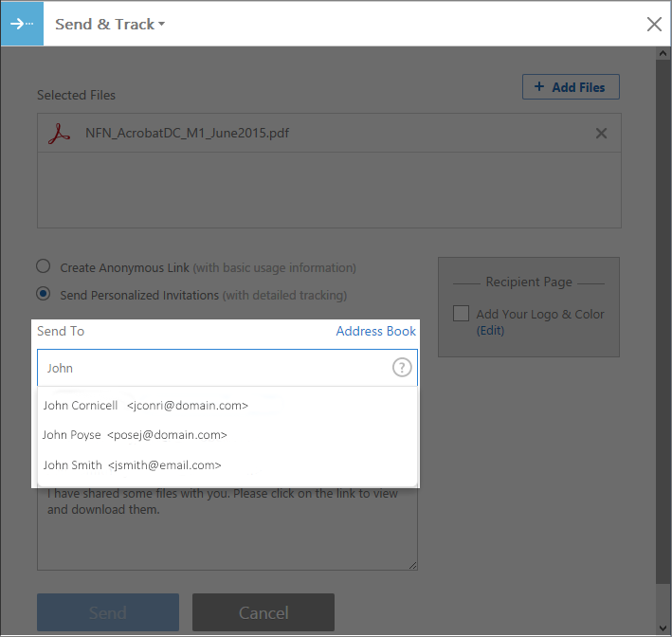Viewport: 672px width, 637px height.
Task: Select Create Anonymous Link radio button
Action: point(43,266)
